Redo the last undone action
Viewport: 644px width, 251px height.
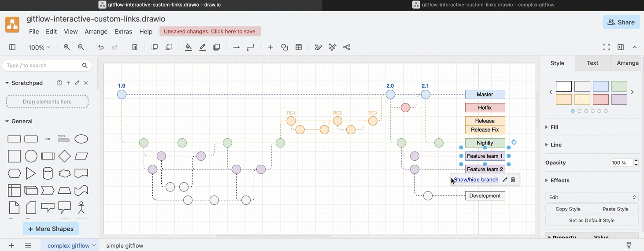(x=115, y=47)
